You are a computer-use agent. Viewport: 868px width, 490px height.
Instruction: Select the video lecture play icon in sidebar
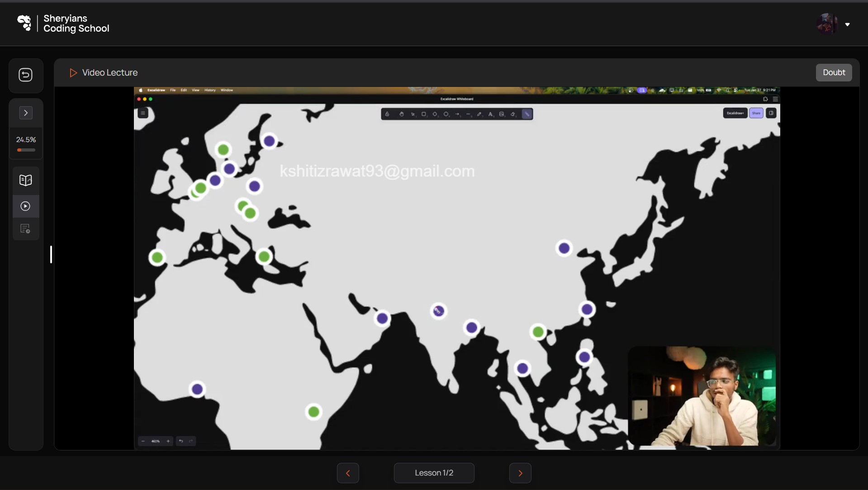click(26, 206)
